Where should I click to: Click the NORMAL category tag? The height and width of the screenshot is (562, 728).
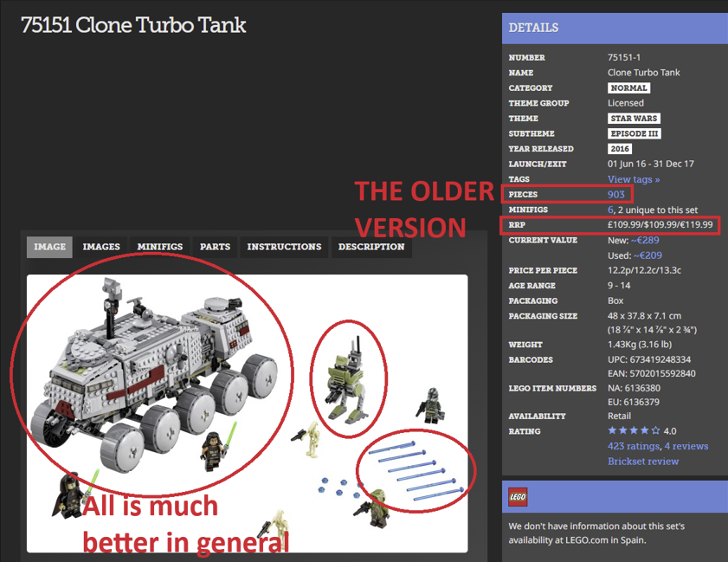click(x=628, y=87)
